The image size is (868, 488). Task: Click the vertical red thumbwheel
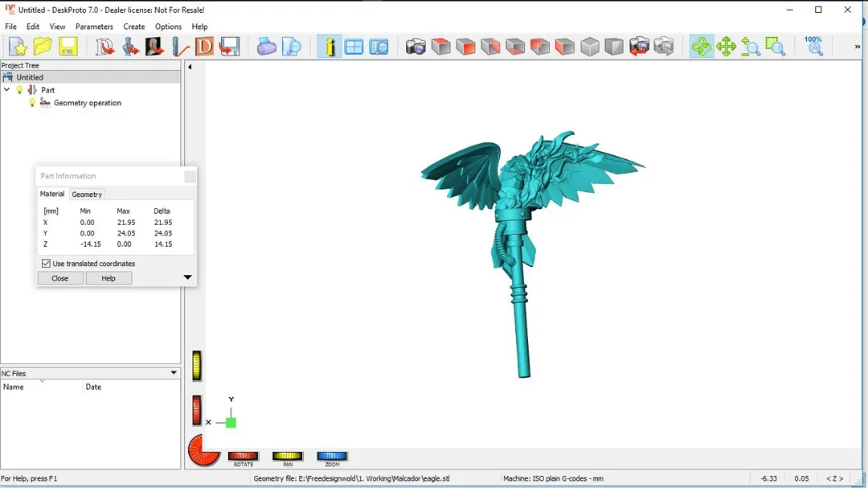(197, 411)
